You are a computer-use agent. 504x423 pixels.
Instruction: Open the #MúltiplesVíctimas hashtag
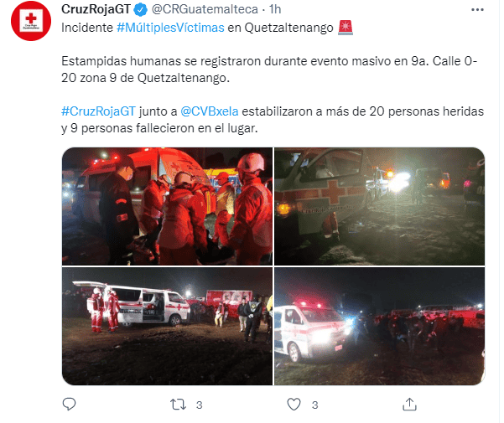[170, 28]
